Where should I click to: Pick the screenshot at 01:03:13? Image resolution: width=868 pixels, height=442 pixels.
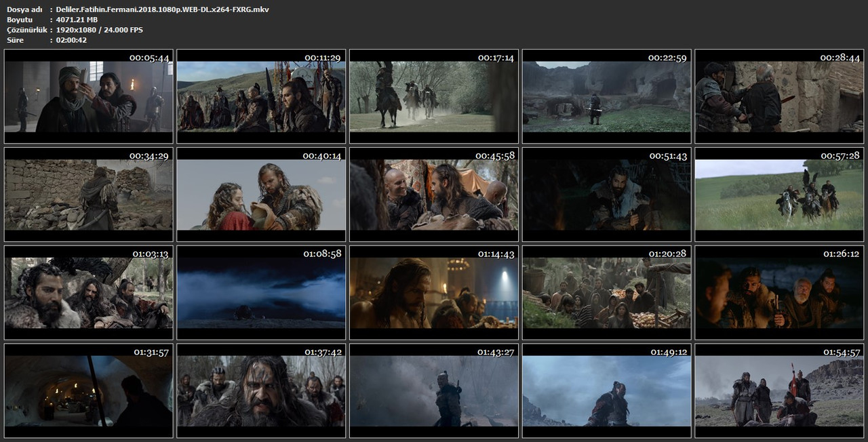tap(89, 293)
